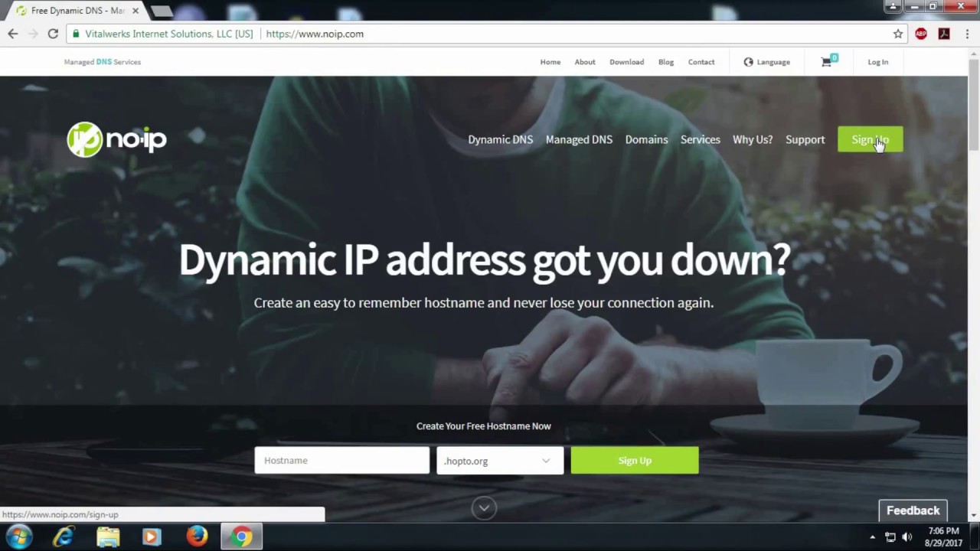The height and width of the screenshot is (551, 980).
Task: Click the No-IP logo
Action: [x=116, y=139]
